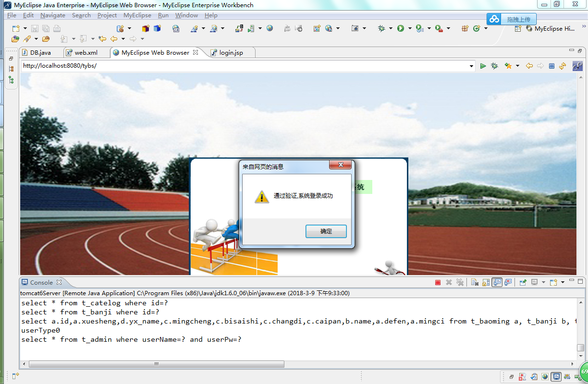588x384 pixels.
Task: Click the 'select * from t_admin' console line
Action: click(x=131, y=339)
